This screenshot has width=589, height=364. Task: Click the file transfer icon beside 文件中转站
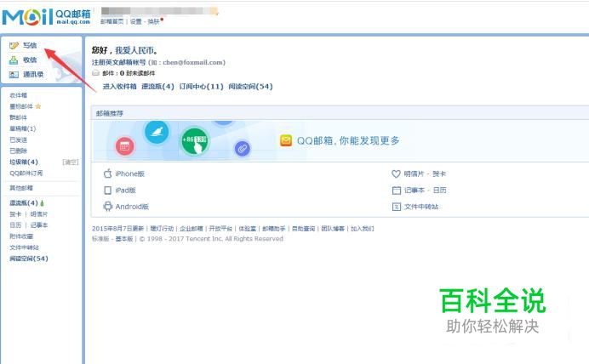[397, 207]
